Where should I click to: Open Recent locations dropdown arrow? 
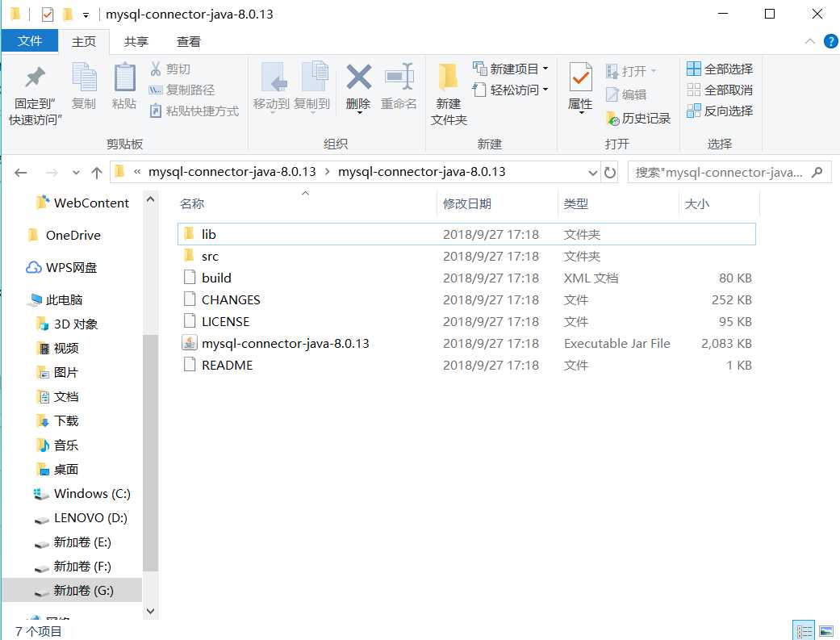pos(76,173)
